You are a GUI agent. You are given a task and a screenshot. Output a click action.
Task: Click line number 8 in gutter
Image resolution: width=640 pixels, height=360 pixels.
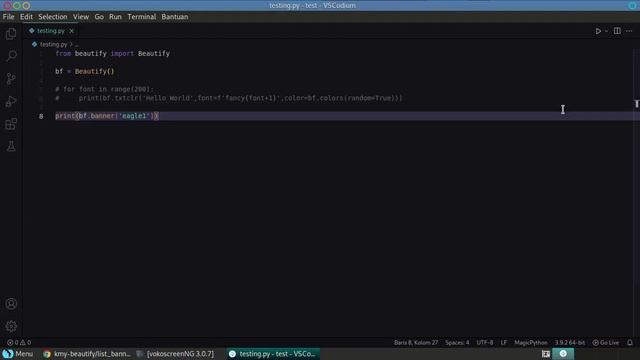point(41,116)
